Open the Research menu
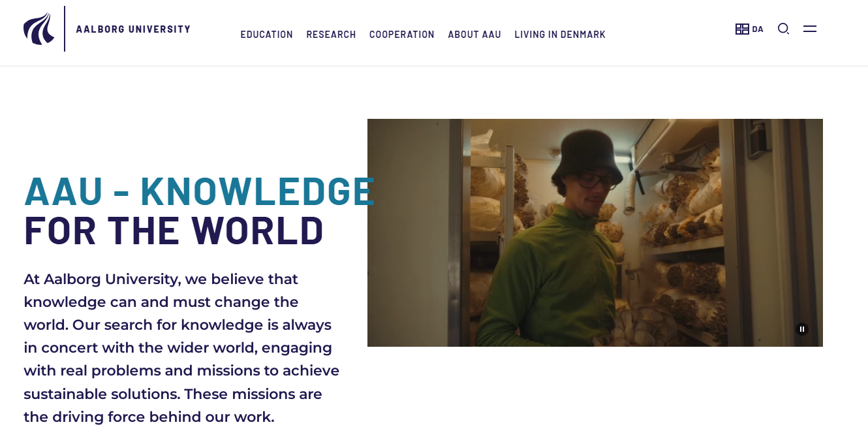The image size is (868, 431). click(x=331, y=35)
